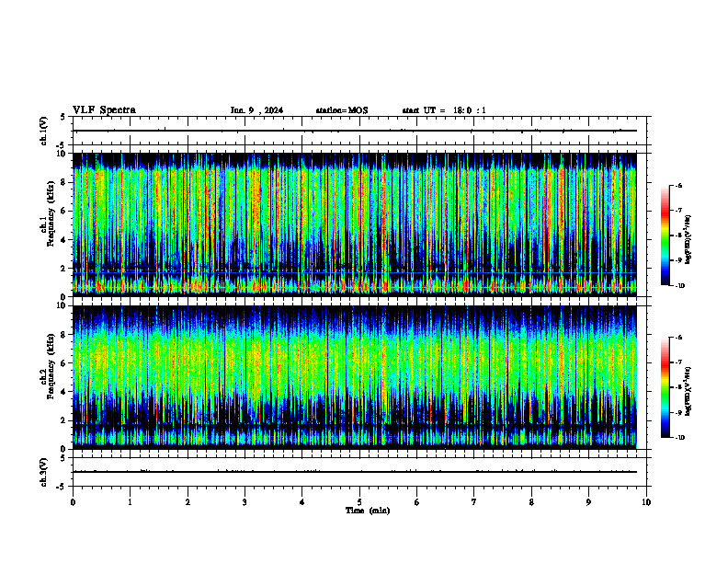
Task: Click the "ch.1(V)" axis label
Action: click(x=43, y=131)
